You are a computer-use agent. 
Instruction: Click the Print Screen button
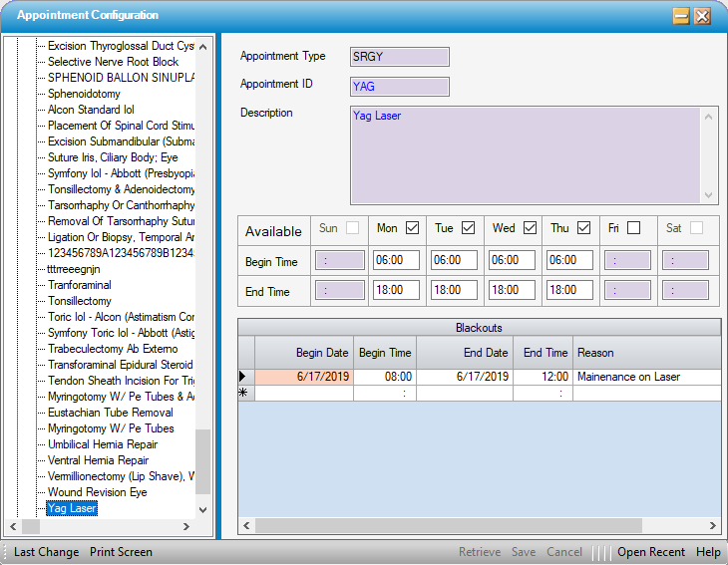click(x=121, y=552)
